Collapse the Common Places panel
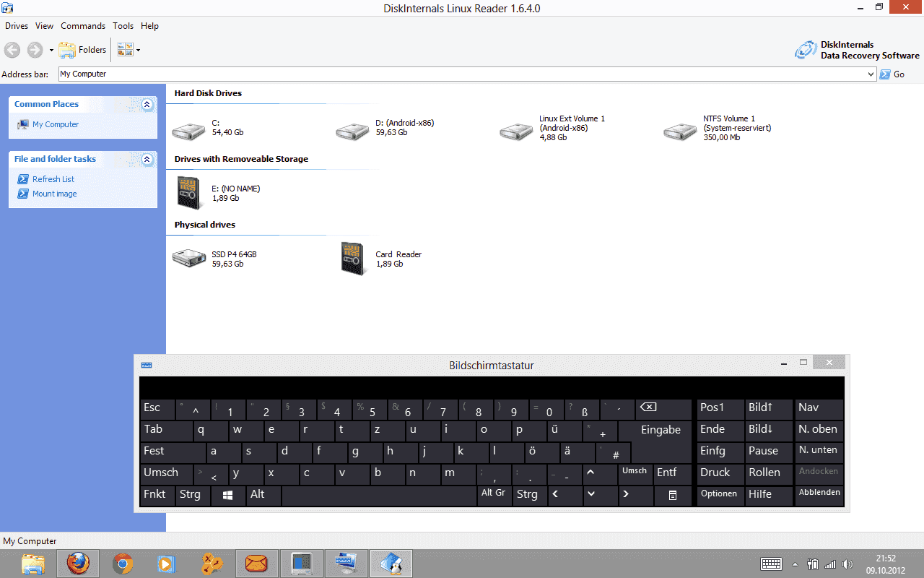This screenshot has width=924, height=578. [x=147, y=105]
